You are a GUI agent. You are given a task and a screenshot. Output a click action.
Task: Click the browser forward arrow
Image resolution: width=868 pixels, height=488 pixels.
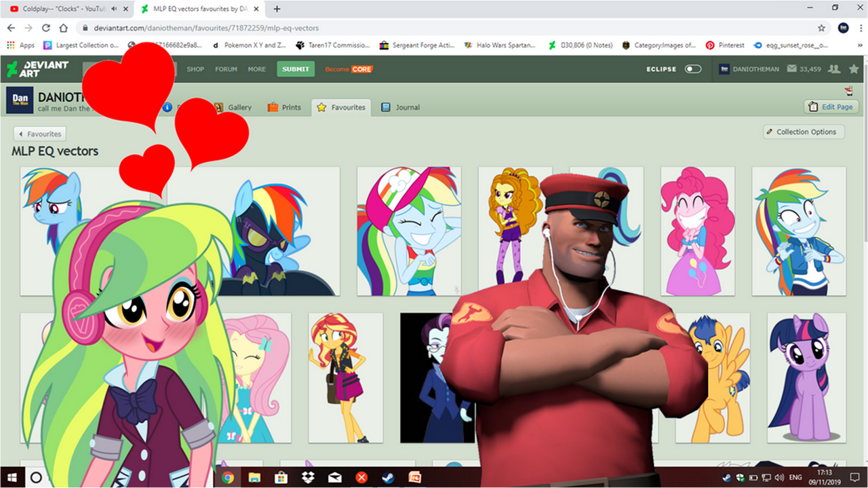pyautogui.click(x=28, y=28)
